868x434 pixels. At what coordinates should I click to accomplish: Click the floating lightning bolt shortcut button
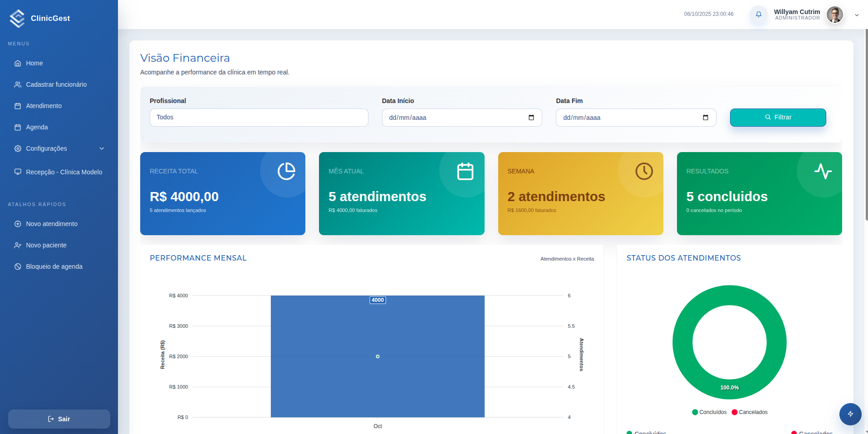850,414
